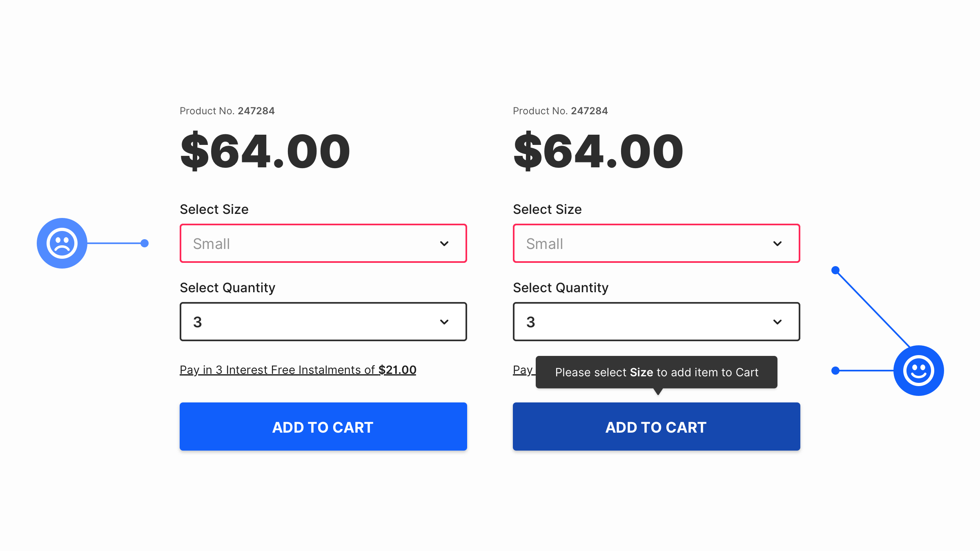Click the right $64.00 price
Image resolution: width=980 pixels, height=551 pixels.
598,151
